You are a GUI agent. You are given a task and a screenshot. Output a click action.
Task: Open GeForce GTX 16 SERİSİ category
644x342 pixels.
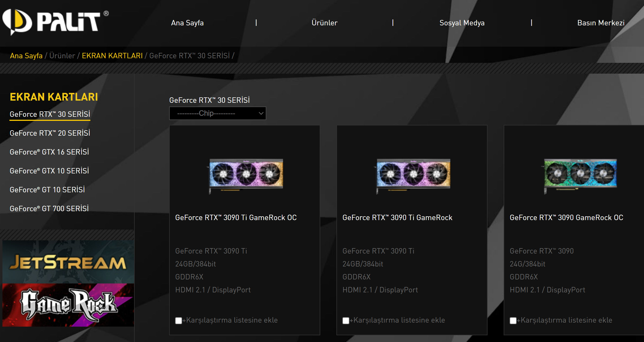tap(49, 152)
